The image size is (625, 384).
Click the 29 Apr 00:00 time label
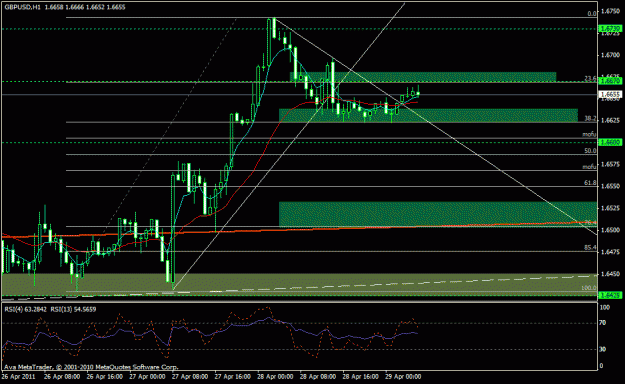point(403,376)
